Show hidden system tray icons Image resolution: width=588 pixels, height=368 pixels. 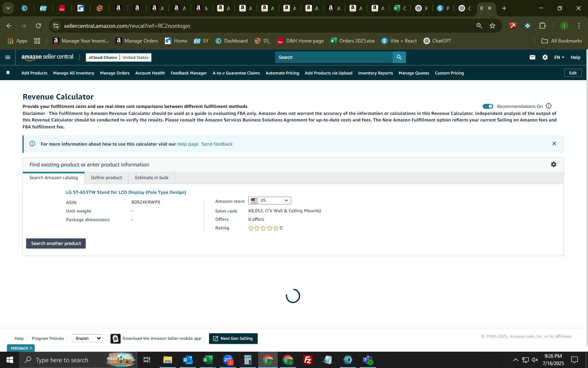click(515, 360)
